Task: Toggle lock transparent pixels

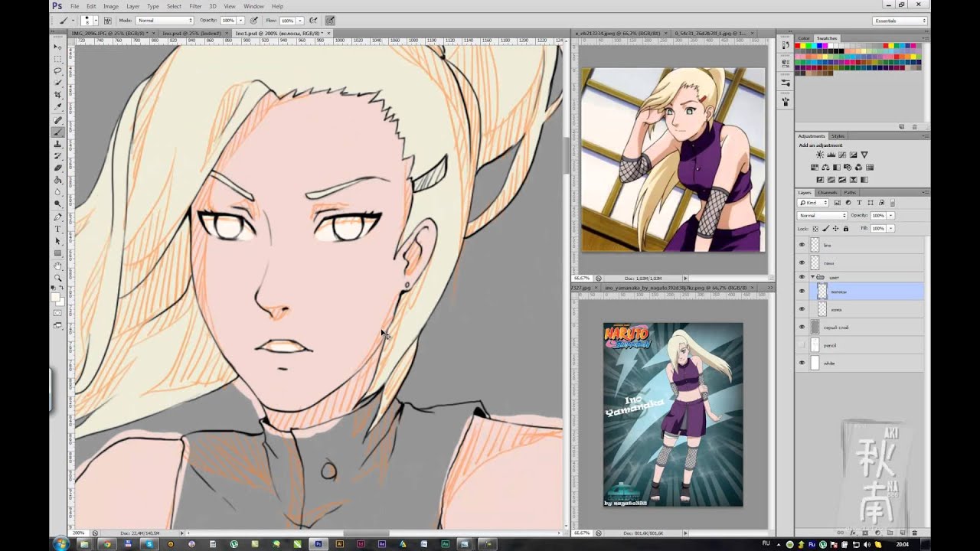Action: click(x=815, y=229)
